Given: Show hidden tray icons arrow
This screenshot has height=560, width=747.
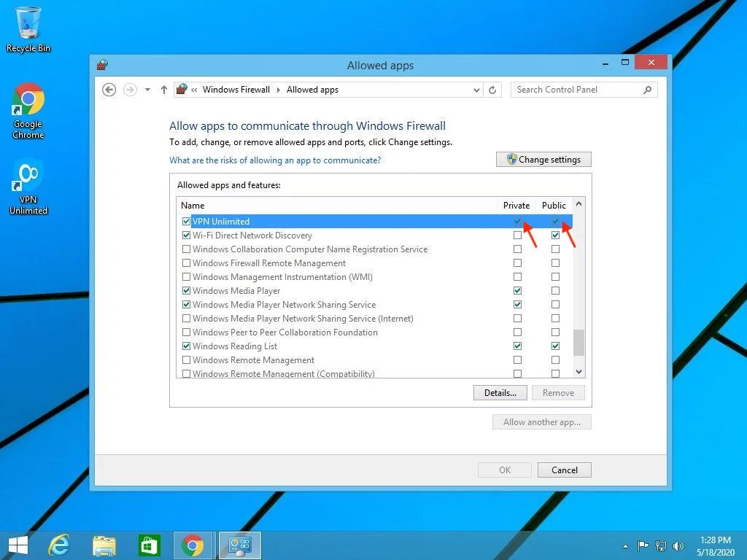Looking at the screenshot, I should click(x=625, y=545).
